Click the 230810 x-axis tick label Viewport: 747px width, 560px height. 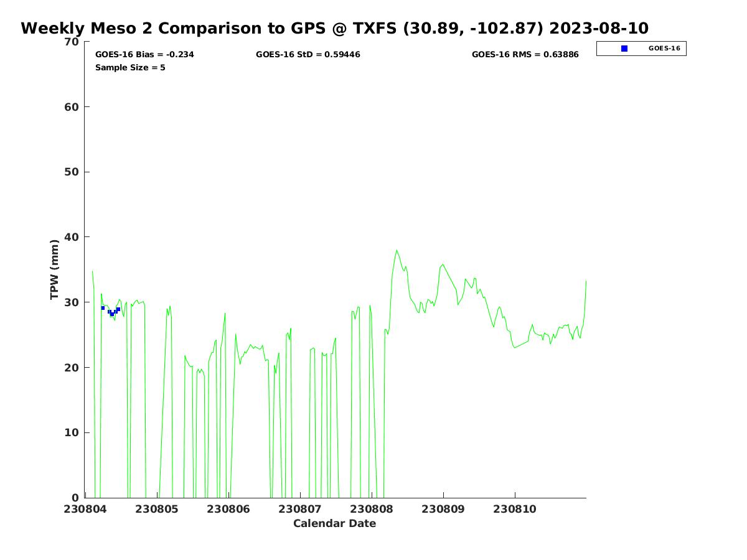pyautogui.click(x=515, y=510)
